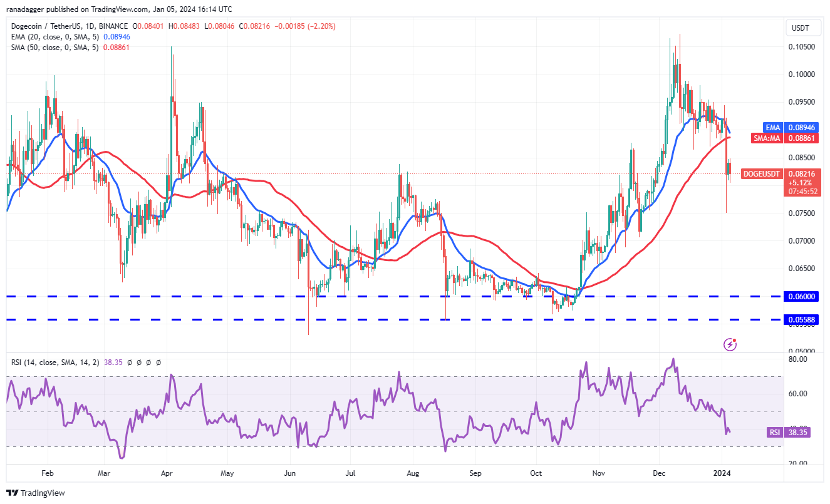Select the blue 0.05588 level label

[x=801, y=319]
